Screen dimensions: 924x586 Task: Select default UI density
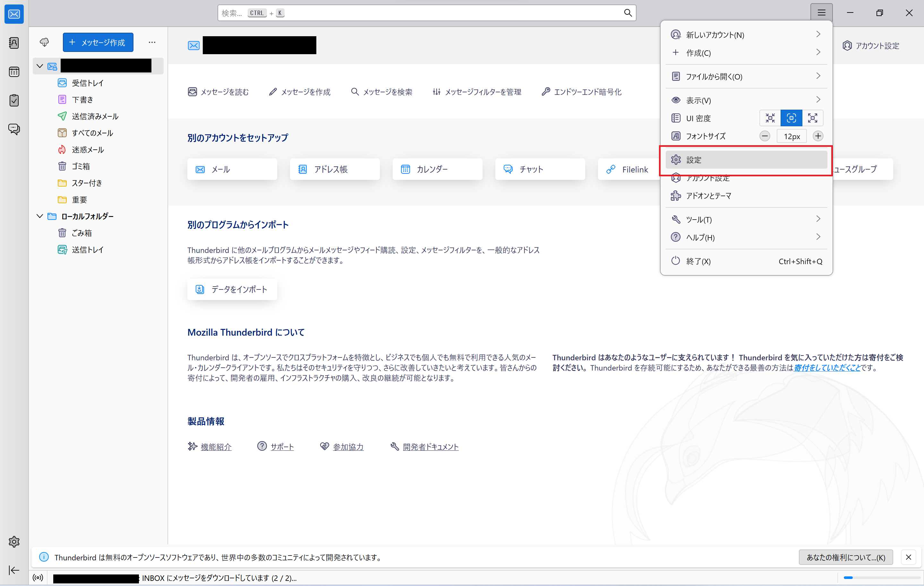(791, 118)
